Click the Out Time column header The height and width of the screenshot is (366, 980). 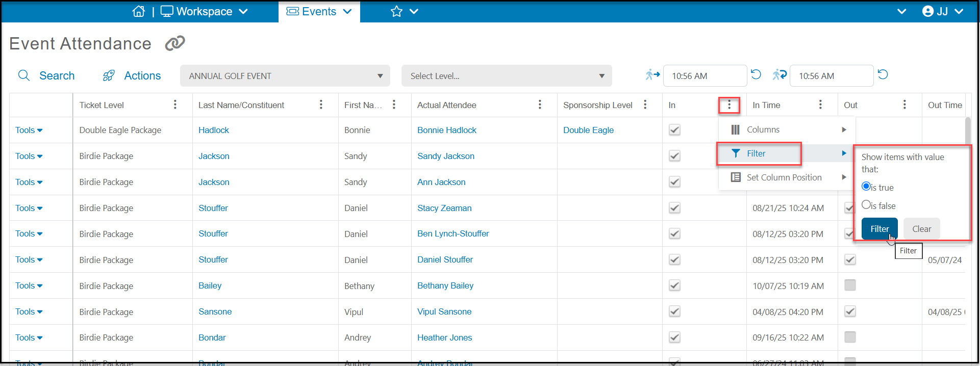point(945,105)
